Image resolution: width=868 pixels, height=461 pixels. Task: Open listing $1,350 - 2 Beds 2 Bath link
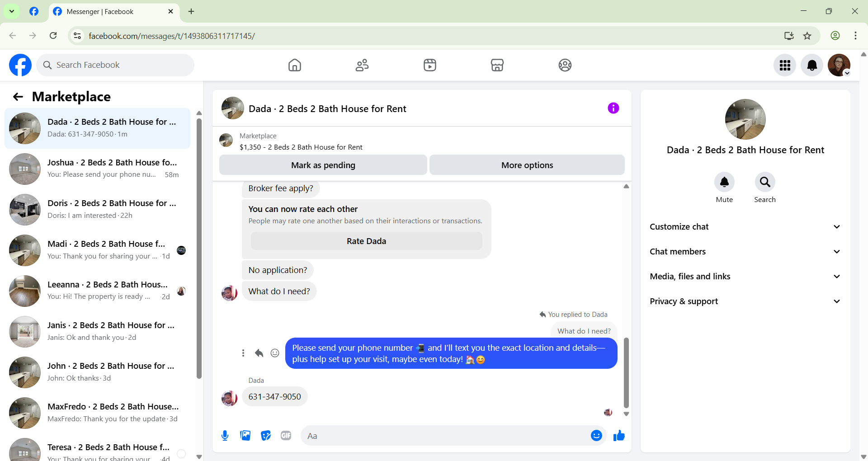[x=301, y=147]
